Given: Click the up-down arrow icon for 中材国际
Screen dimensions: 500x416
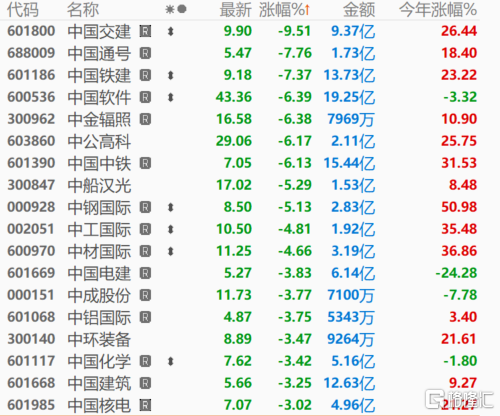Looking at the screenshot, I should tap(171, 251).
